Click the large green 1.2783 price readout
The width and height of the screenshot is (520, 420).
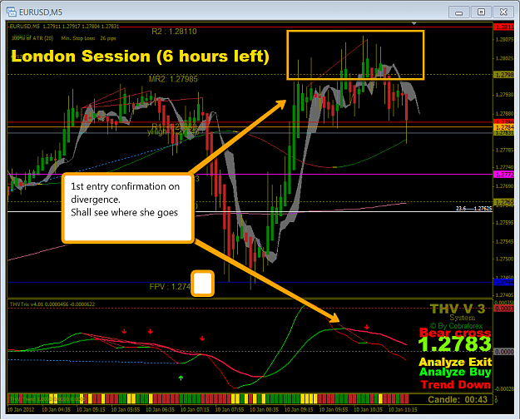(454, 344)
